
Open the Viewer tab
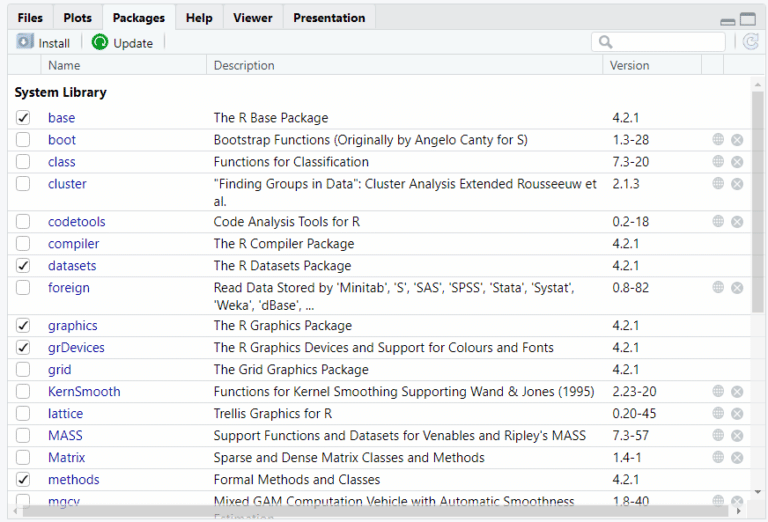252,17
